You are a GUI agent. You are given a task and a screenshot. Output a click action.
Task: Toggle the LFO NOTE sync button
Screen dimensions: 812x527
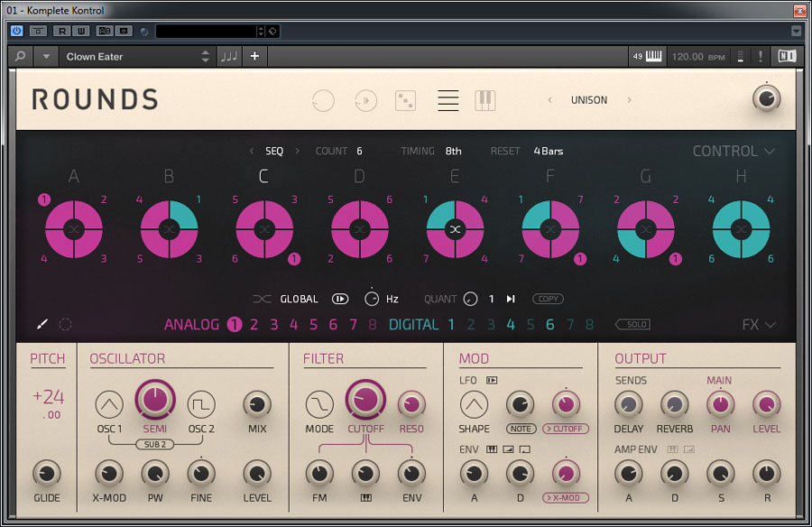(x=520, y=429)
